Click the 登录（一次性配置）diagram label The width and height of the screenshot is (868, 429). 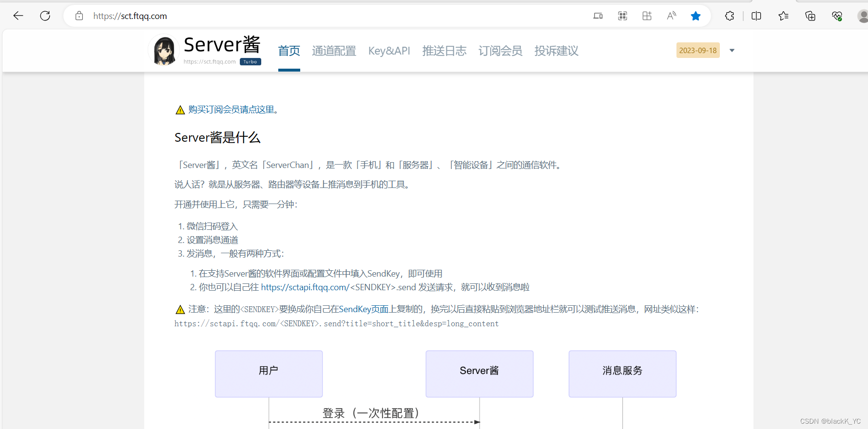(371, 413)
